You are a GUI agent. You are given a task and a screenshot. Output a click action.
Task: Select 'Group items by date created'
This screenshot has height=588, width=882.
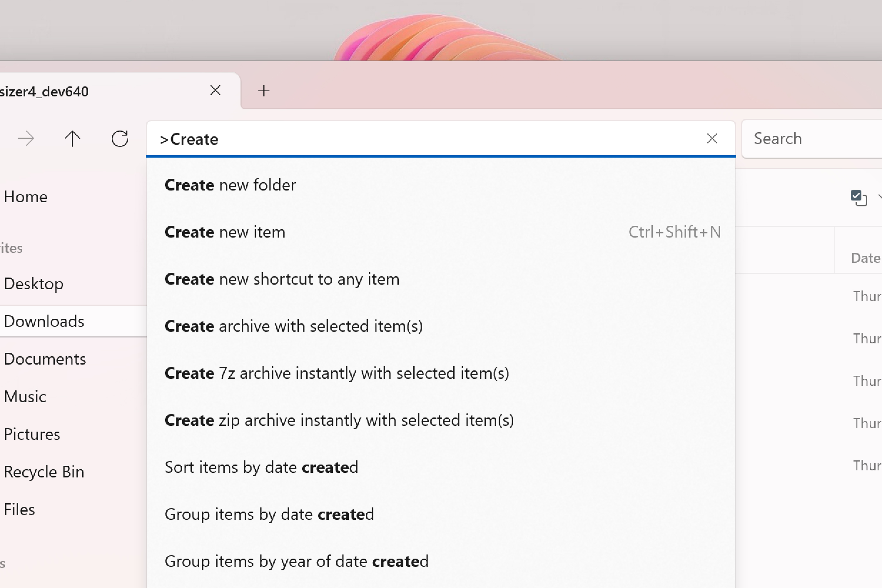[269, 513]
